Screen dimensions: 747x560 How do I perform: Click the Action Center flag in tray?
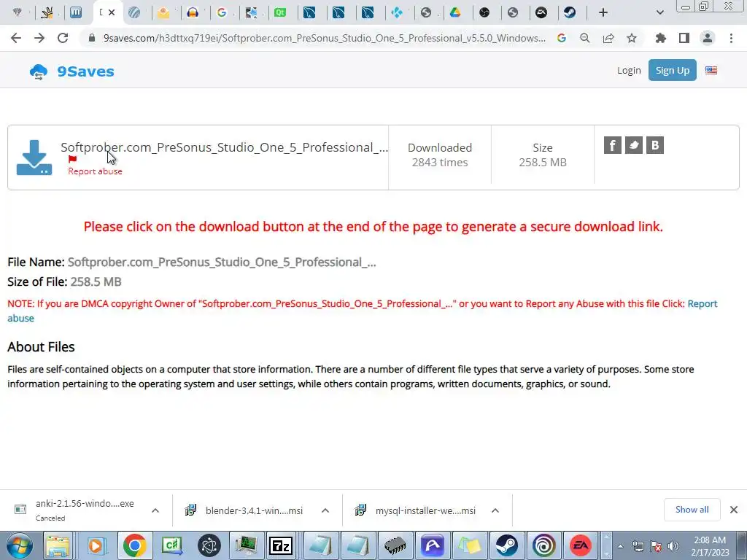pos(656,546)
